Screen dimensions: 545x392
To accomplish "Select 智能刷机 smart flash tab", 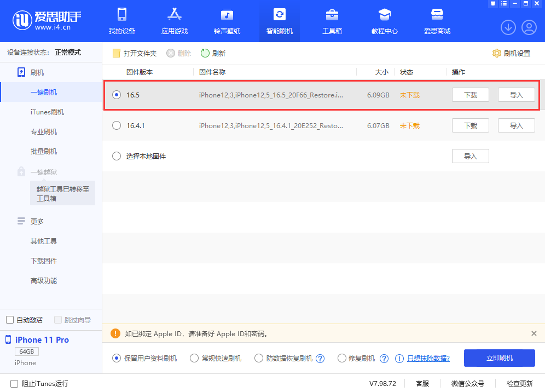I will click(x=280, y=21).
